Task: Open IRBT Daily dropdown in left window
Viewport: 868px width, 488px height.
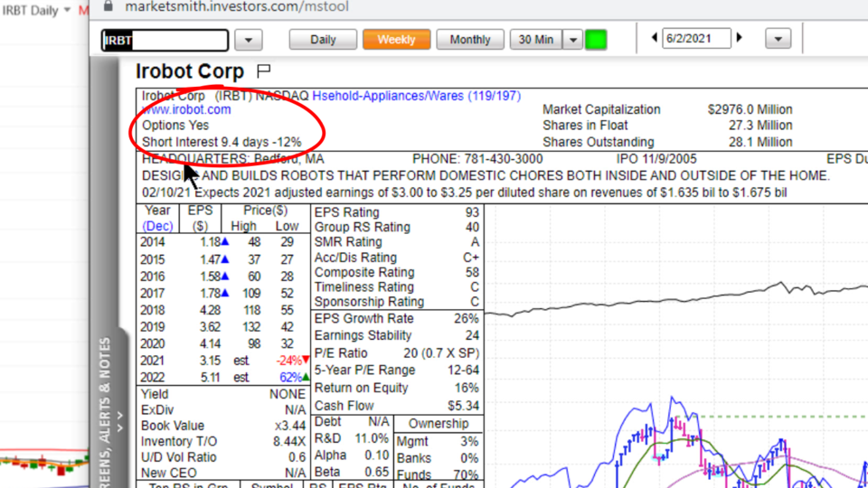Action: point(67,10)
